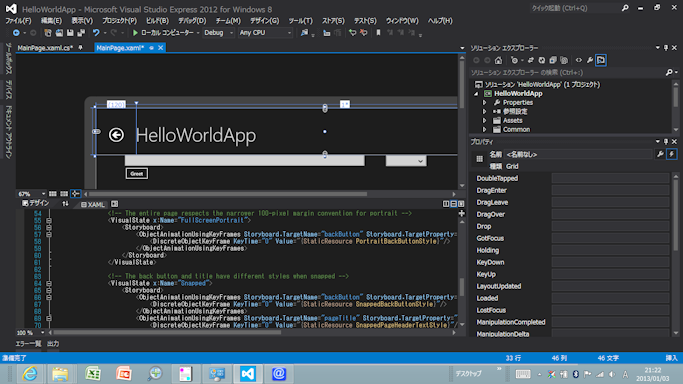Open the 出力 tab at bottom

point(53,344)
